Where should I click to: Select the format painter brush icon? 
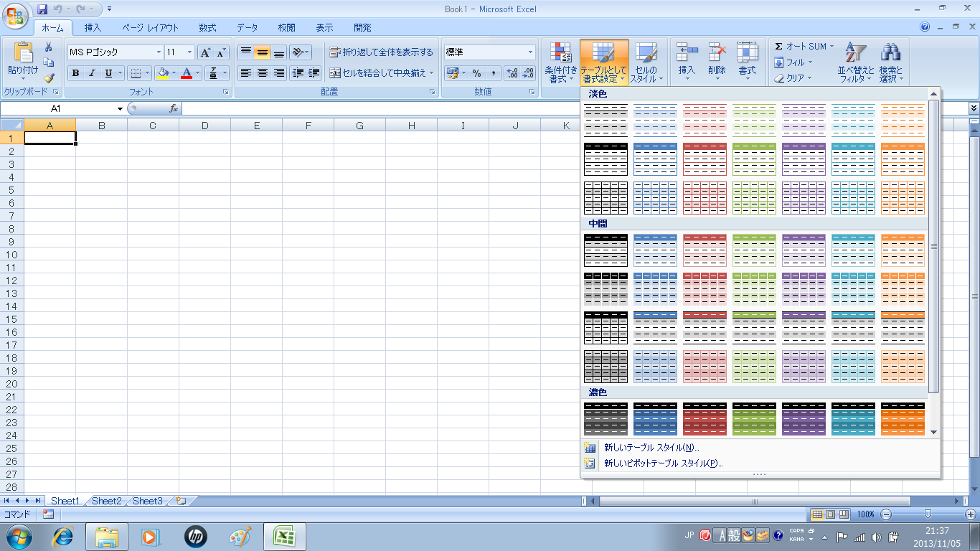[x=49, y=78]
